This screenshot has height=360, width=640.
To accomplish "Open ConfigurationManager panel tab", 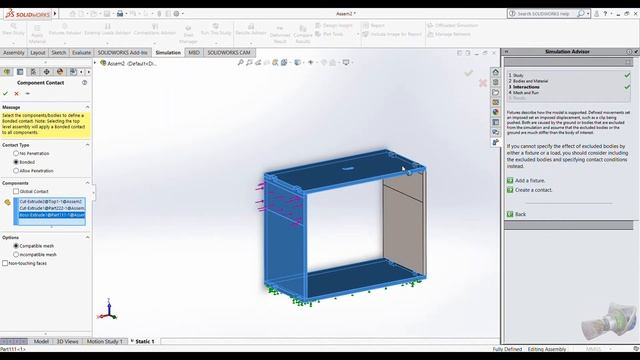I will [x=33, y=72].
